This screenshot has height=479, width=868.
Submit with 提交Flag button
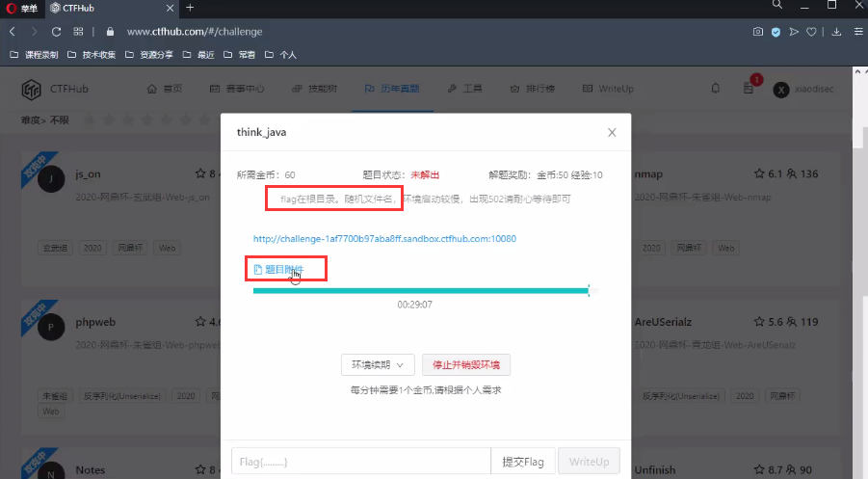click(x=522, y=462)
